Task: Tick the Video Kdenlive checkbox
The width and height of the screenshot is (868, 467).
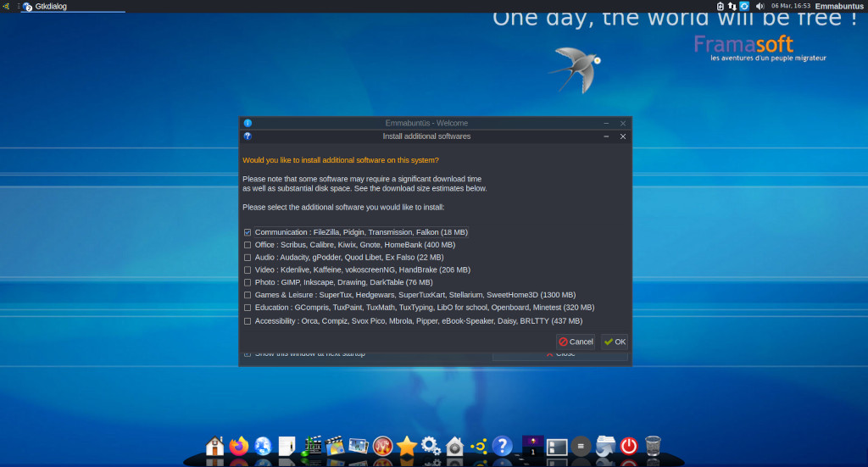Action: pyautogui.click(x=248, y=270)
